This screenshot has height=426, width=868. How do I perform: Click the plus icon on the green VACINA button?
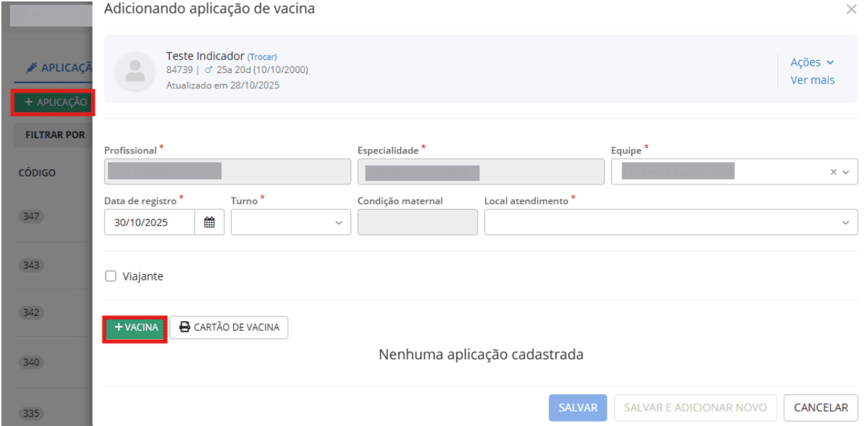[119, 327]
